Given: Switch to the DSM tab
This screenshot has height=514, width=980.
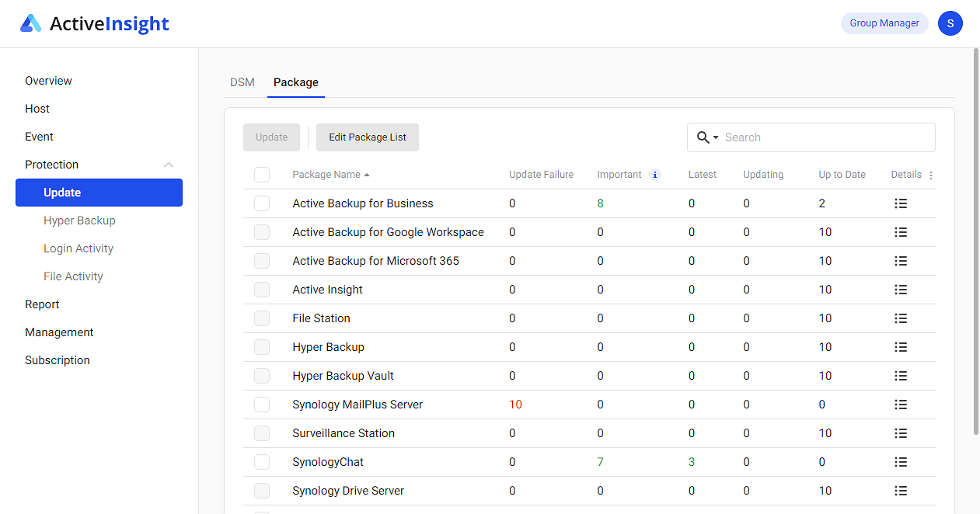Looking at the screenshot, I should click(242, 82).
